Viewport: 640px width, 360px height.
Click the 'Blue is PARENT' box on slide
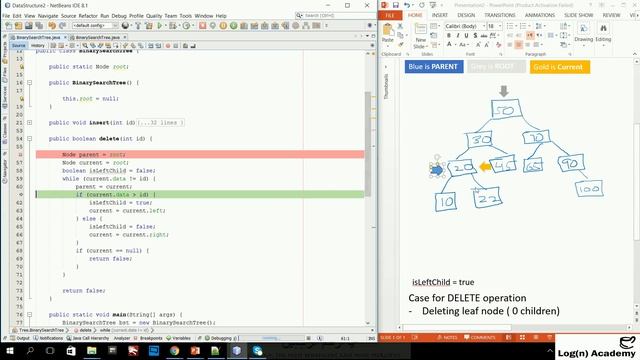[x=434, y=67]
